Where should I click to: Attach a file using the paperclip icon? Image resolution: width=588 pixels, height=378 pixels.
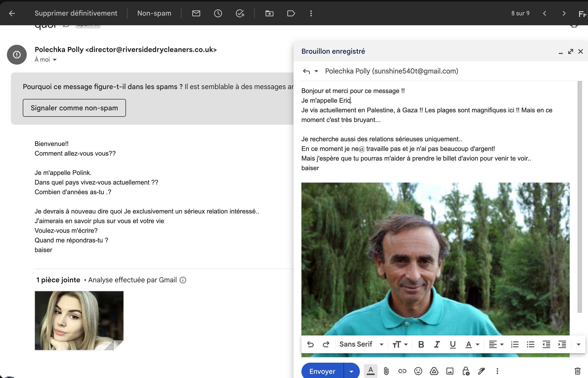pyautogui.click(x=386, y=371)
